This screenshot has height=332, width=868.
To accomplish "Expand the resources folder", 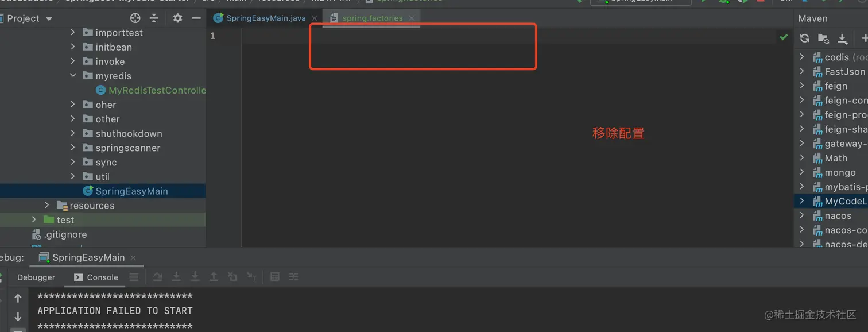I will (47, 205).
